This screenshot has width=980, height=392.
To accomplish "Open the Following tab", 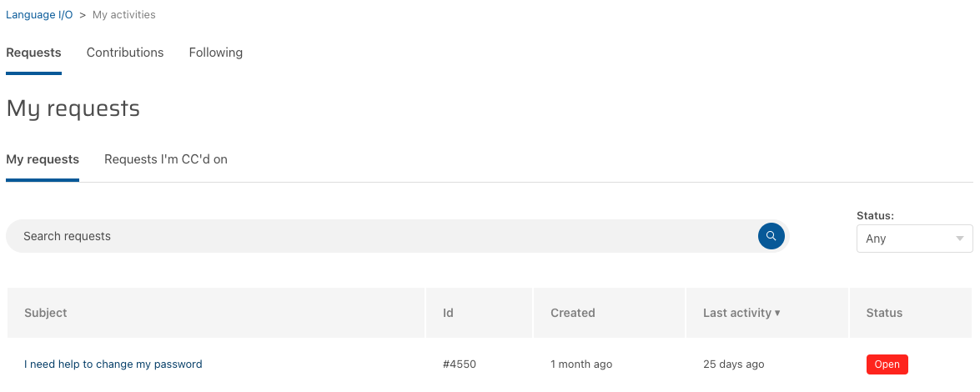I will (215, 53).
